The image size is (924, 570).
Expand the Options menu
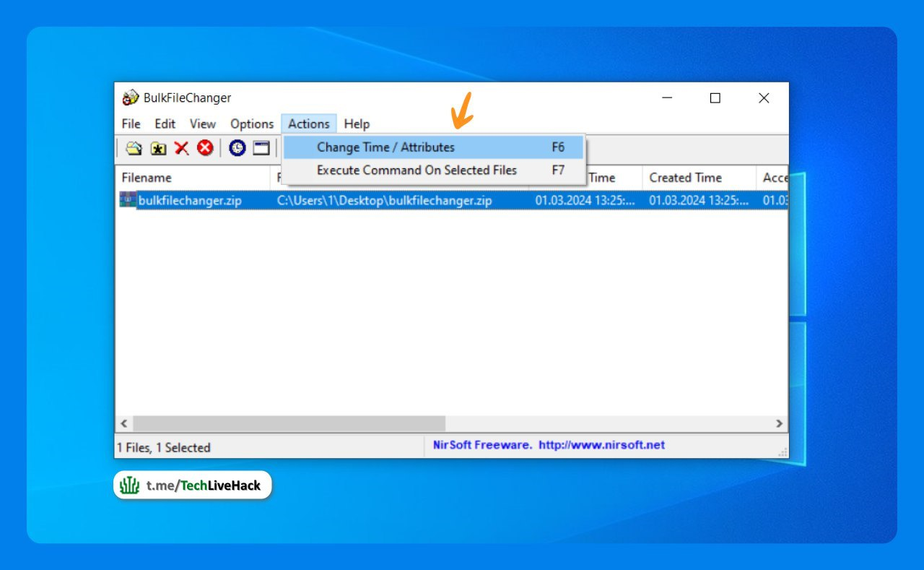[x=252, y=124]
